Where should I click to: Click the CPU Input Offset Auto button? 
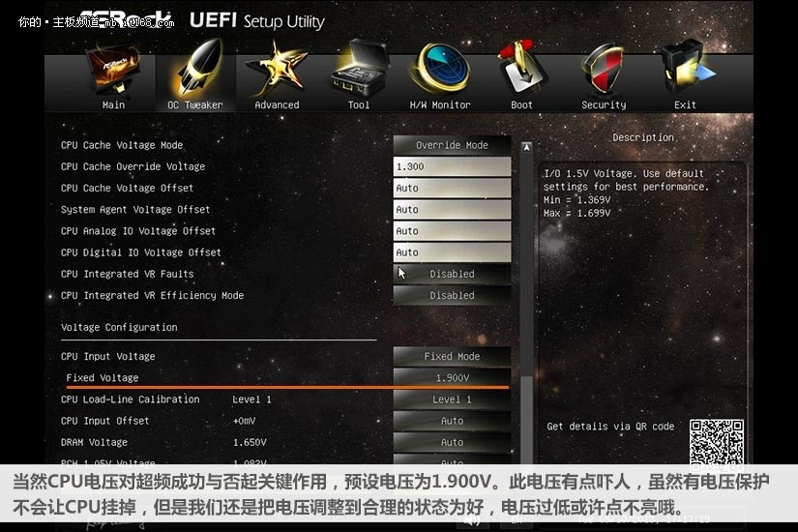(x=452, y=421)
